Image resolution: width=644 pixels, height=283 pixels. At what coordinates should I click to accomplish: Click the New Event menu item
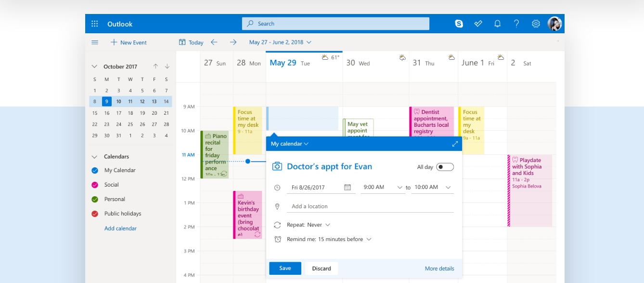[x=129, y=42]
